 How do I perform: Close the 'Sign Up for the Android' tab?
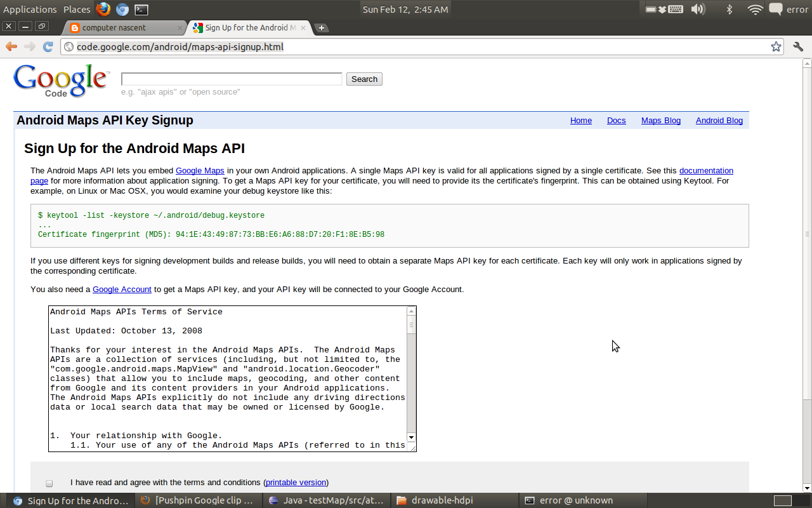point(303,28)
